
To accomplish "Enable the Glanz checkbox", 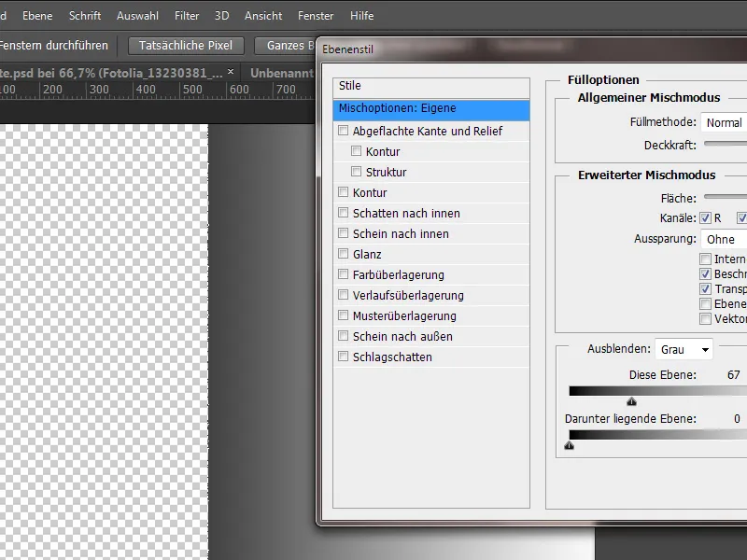I will point(343,253).
